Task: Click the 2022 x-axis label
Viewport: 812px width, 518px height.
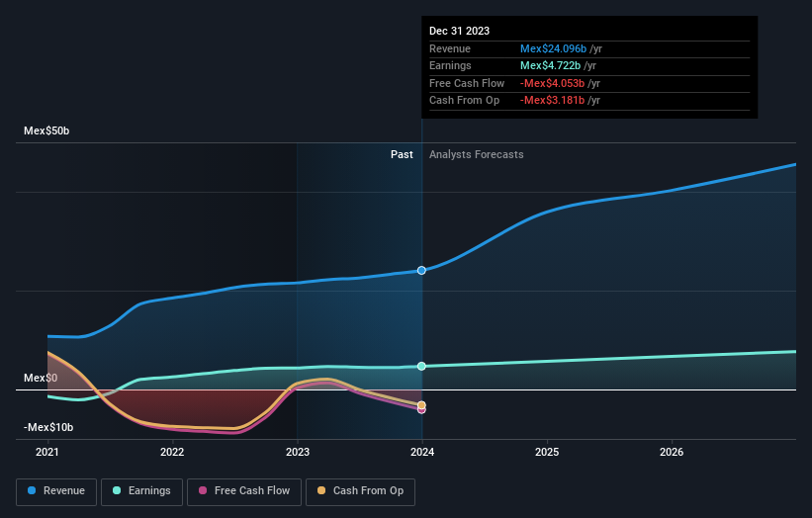Action: pos(172,453)
